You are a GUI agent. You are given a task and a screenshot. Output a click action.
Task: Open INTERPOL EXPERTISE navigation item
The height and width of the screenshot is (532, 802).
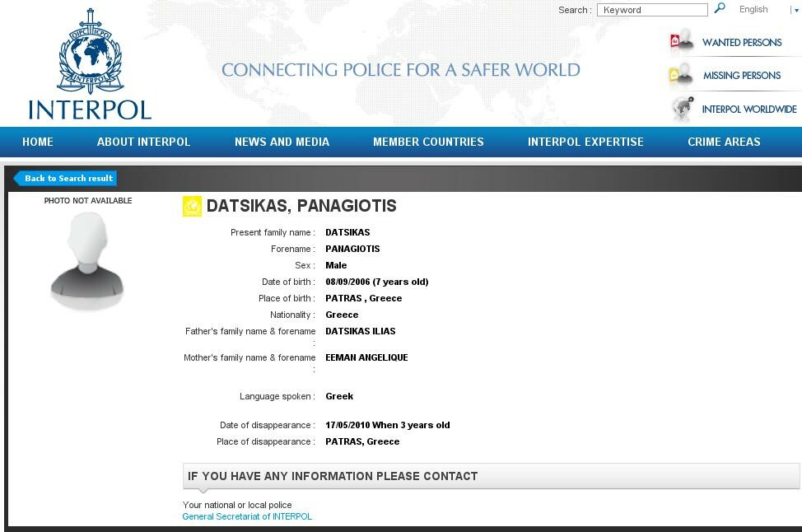[x=585, y=142]
